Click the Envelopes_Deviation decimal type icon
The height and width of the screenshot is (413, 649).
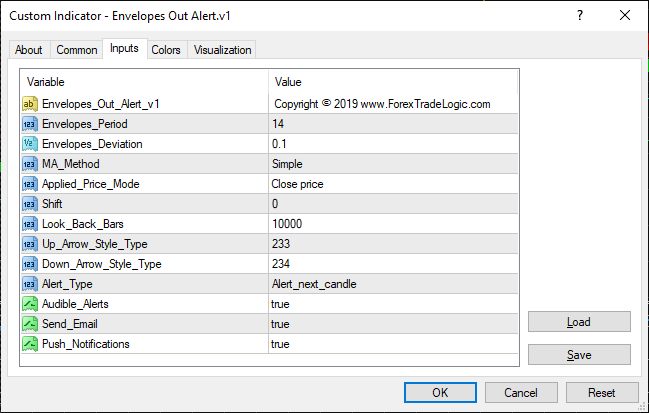(x=30, y=143)
